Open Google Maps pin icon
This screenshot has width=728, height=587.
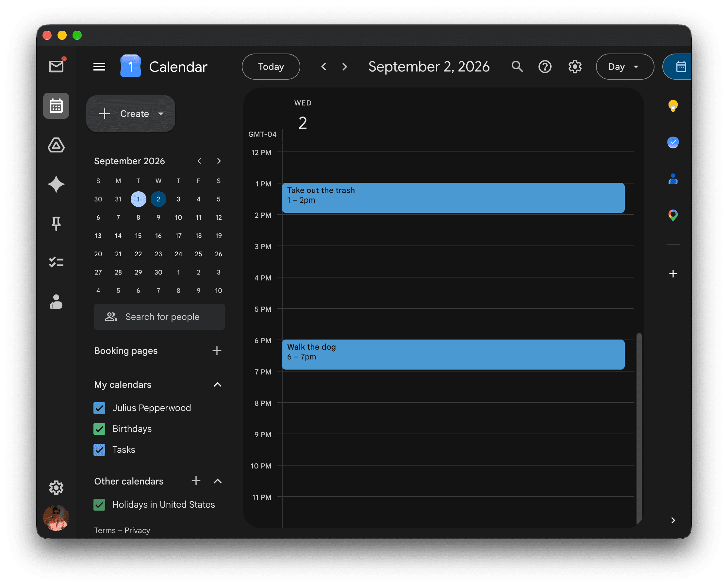pyautogui.click(x=673, y=215)
